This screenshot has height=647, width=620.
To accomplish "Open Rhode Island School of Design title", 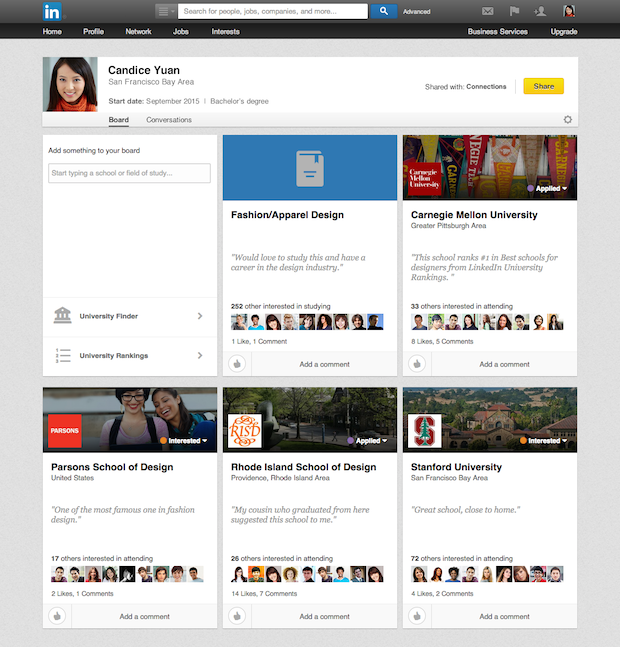I will pyautogui.click(x=304, y=467).
